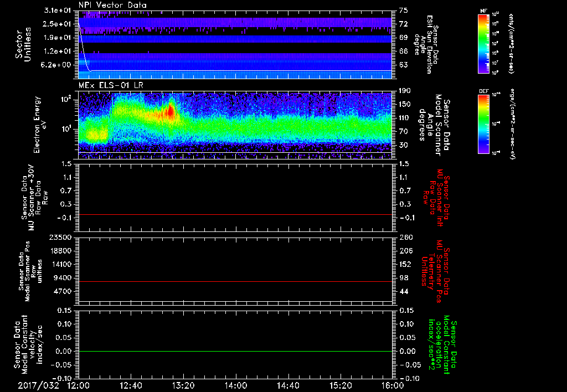Image resolution: width=567 pixels, height=392 pixels.
Task: Click the 'ergs/(cm**2-sr-sec-eV)' units label
Action: [x=512, y=124]
